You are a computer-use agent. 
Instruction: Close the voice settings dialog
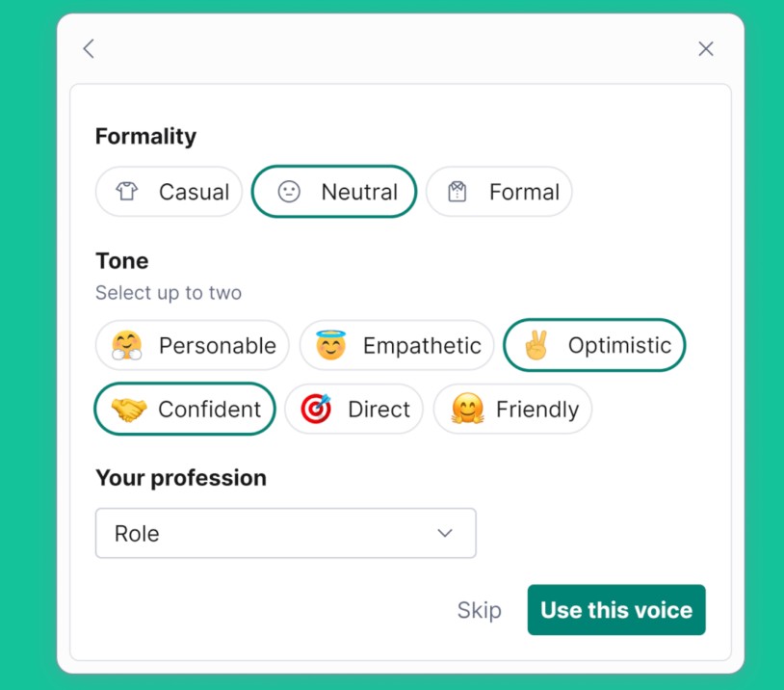pos(706,48)
